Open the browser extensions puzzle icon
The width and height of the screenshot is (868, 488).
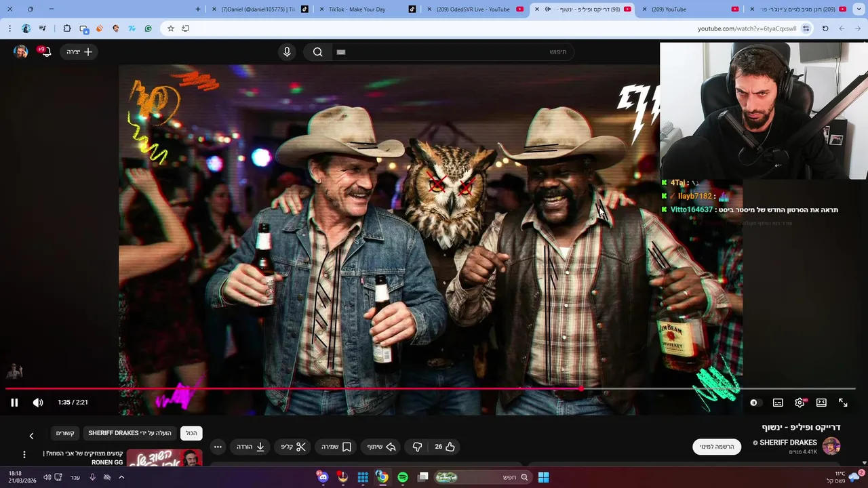(x=66, y=28)
